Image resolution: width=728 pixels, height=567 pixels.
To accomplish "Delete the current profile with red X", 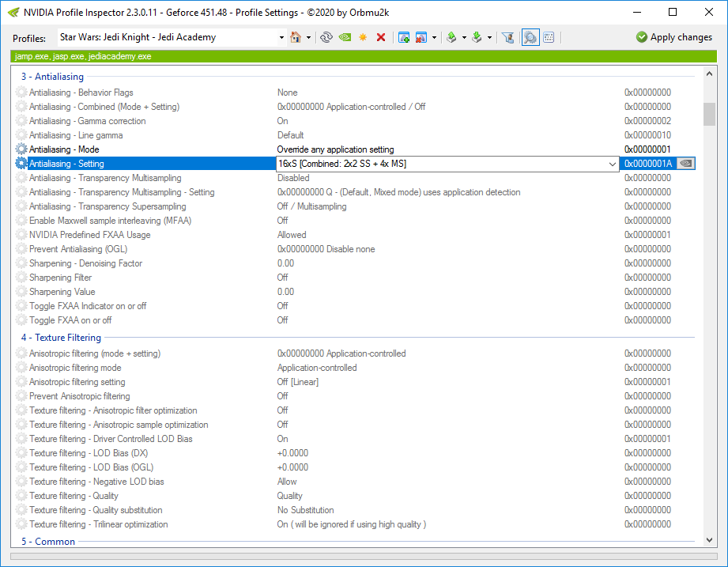I will (x=381, y=37).
